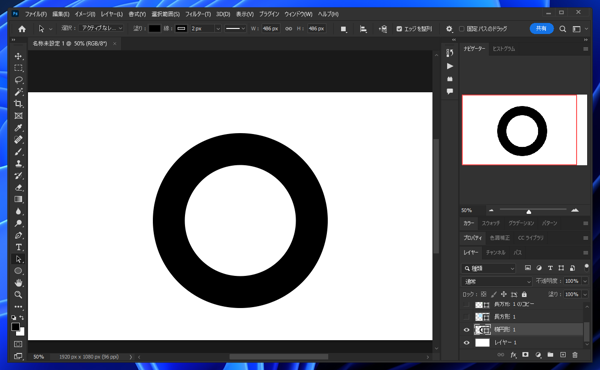Open the stroke width dropdown
Image resolution: width=600 pixels, height=370 pixels.
click(x=218, y=29)
